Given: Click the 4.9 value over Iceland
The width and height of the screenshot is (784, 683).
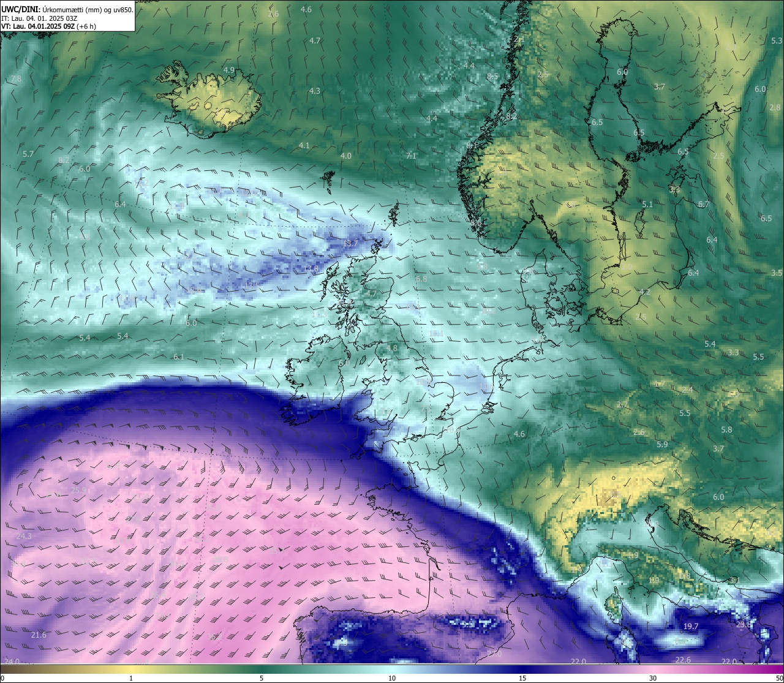Looking at the screenshot, I should 229,70.
